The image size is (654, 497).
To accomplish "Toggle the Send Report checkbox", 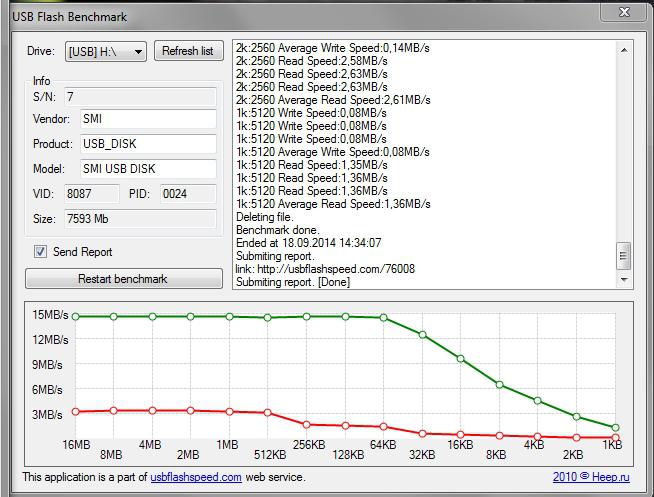I will point(40,251).
